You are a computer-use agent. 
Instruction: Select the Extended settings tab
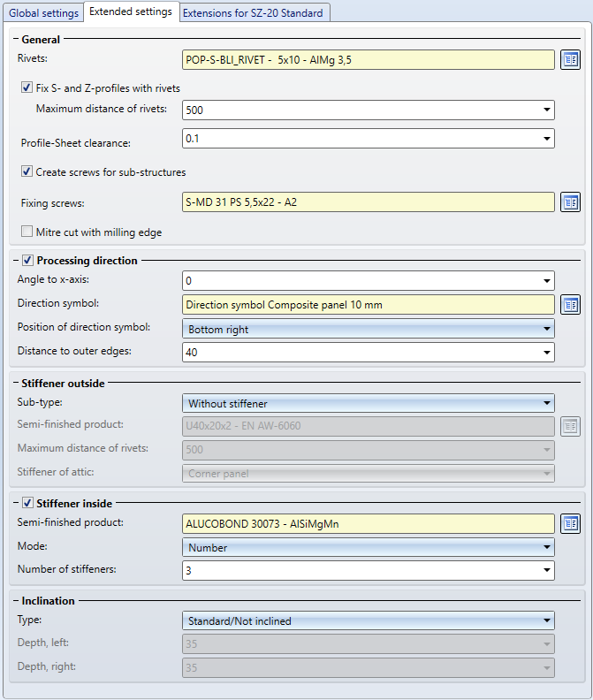pyautogui.click(x=131, y=11)
